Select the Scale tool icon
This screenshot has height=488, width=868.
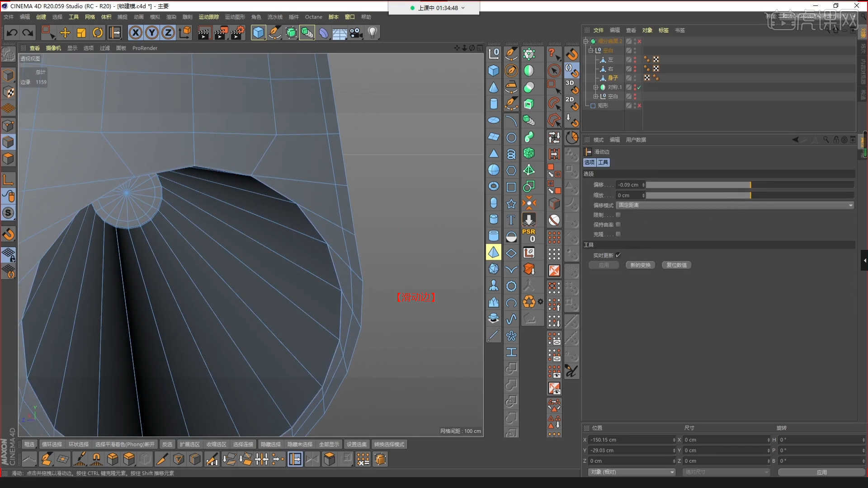(x=81, y=33)
